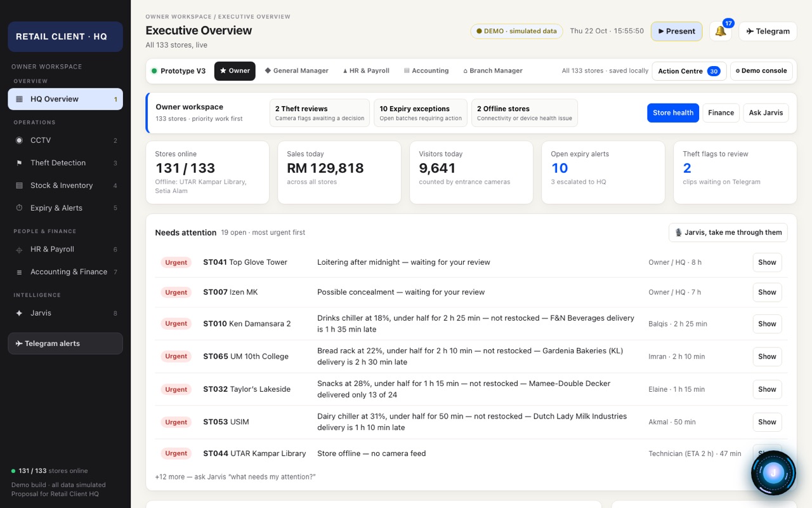Open the Ask Jarvis view
The height and width of the screenshot is (508, 812).
[x=766, y=113]
